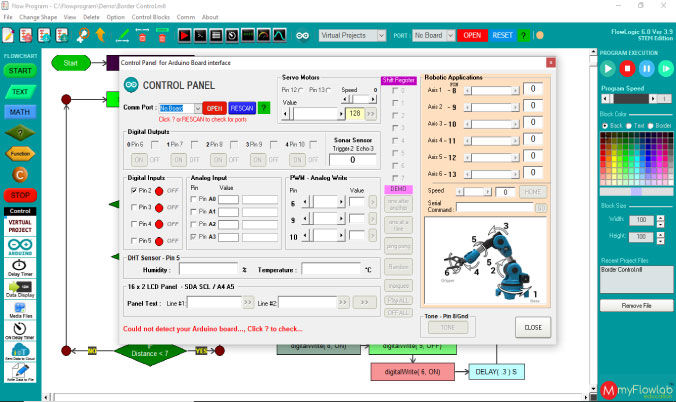Viewport: 676px width, 402px height.
Task: Click the Serial Command input field
Action: 495,207
